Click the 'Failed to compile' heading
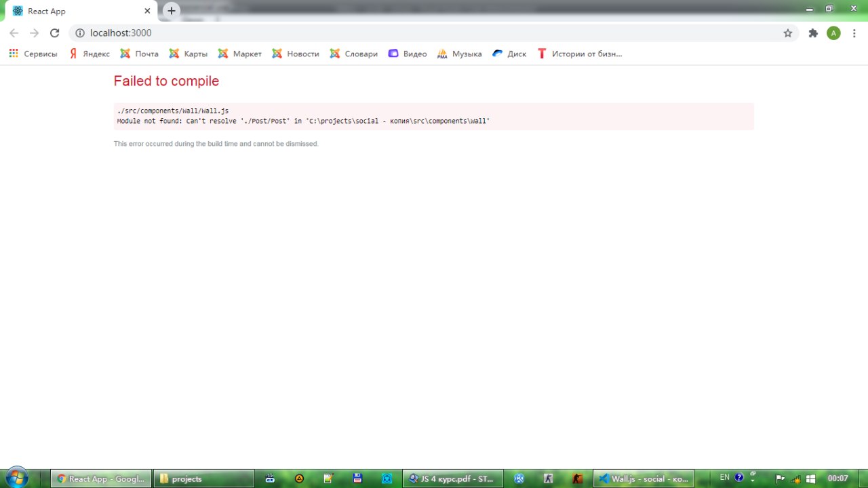Image resolution: width=868 pixels, height=488 pixels. 166,81
